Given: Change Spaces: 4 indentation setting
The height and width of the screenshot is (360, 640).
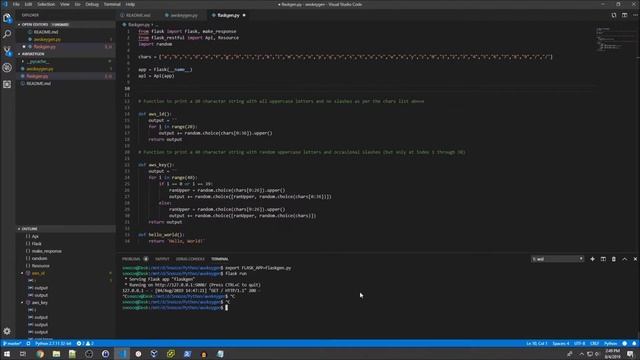Looking at the screenshot, I should click(560, 343).
